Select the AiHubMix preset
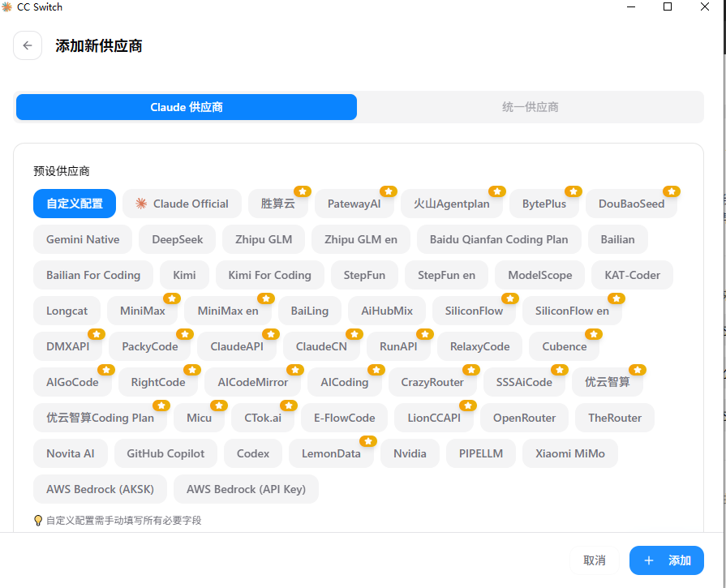Screen dimensions: 726x588 point(387,310)
